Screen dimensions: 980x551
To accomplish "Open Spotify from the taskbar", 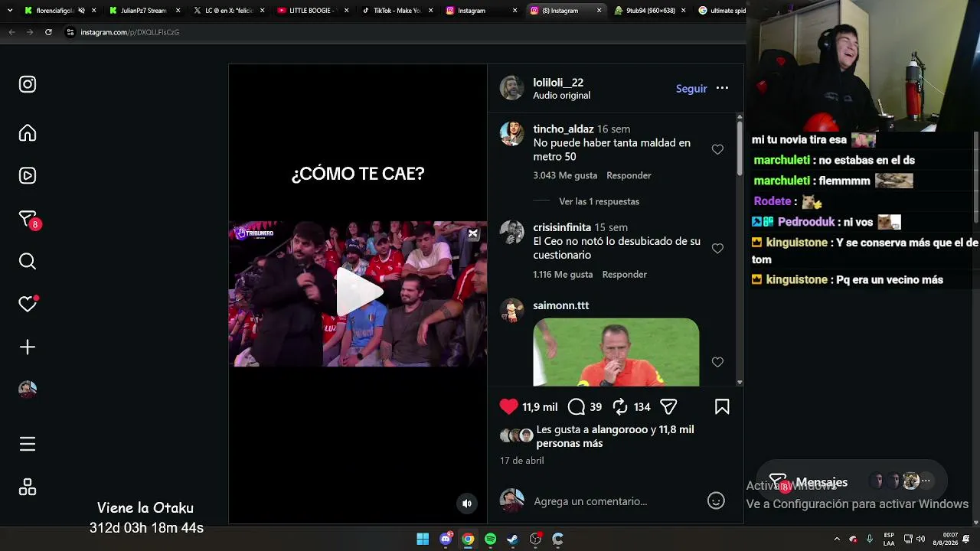I will tap(491, 539).
